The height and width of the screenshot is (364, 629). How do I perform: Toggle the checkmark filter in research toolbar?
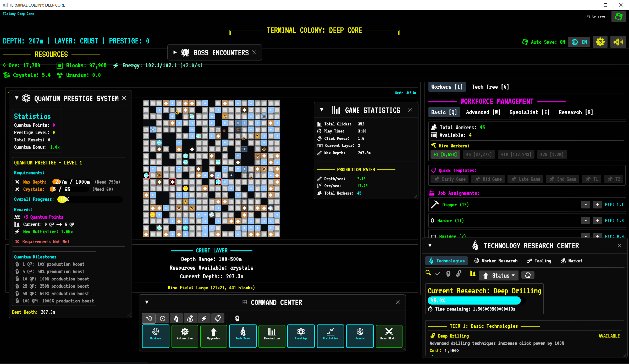438,274
